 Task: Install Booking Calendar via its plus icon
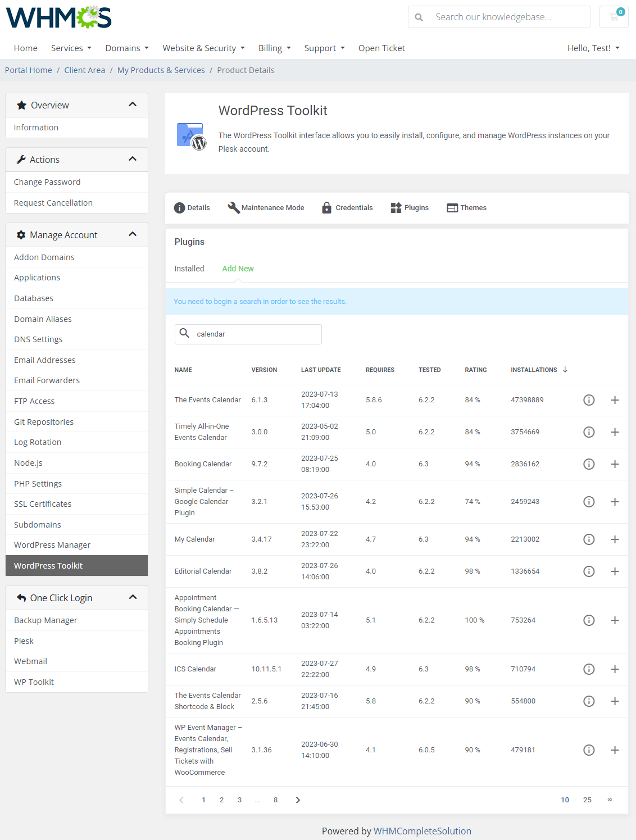click(x=615, y=464)
